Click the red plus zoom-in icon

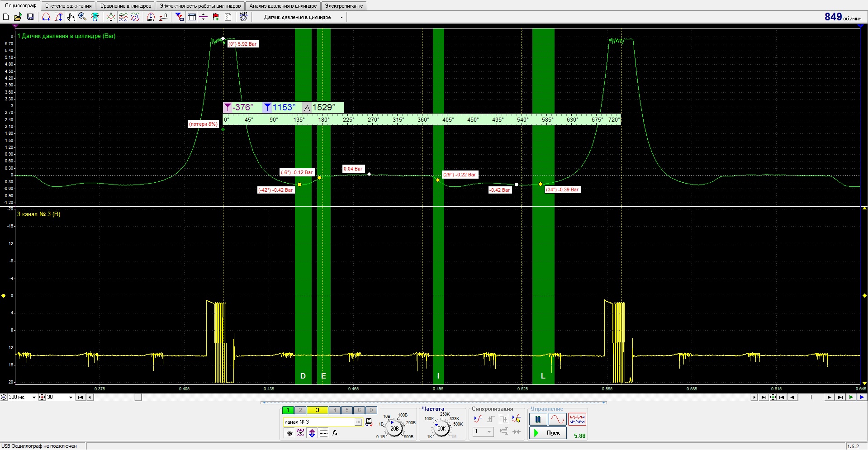pos(43,398)
